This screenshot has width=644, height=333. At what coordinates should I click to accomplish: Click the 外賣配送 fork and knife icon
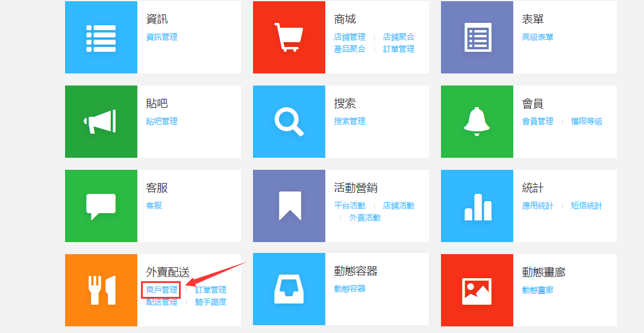(102, 290)
